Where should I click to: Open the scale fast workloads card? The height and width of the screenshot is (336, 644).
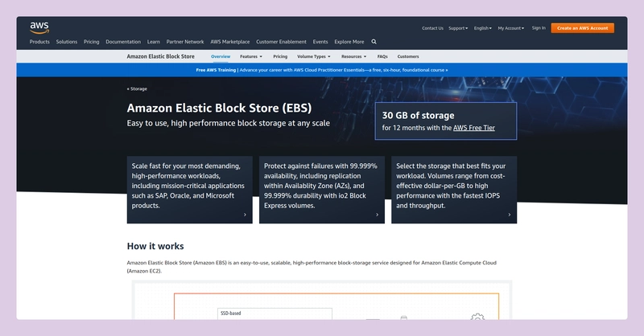click(x=189, y=190)
